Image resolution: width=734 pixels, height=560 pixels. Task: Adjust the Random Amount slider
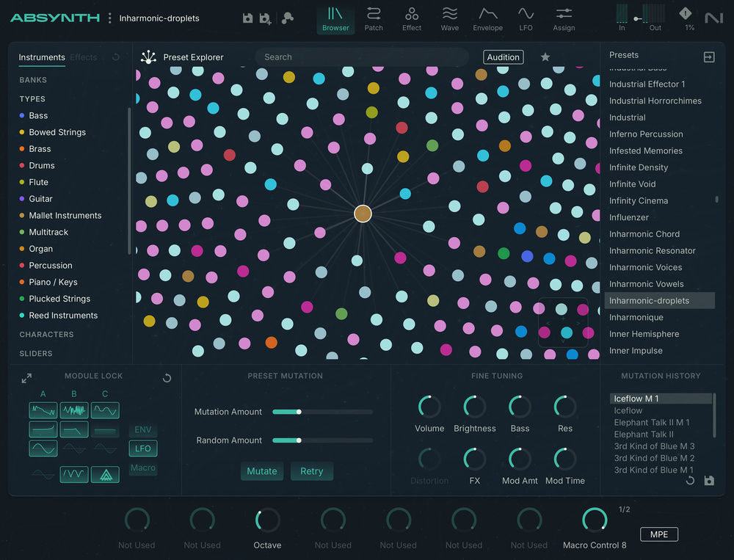(322, 440)
